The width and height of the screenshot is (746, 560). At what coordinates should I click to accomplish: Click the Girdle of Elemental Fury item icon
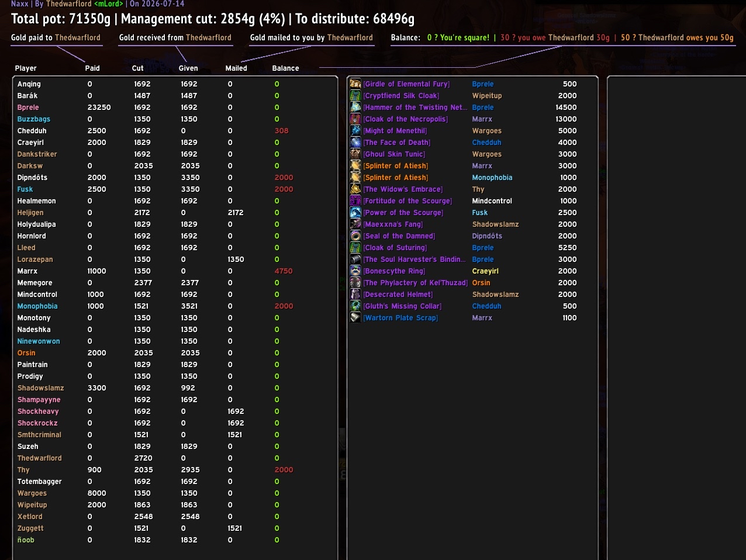tap(355, 84)
